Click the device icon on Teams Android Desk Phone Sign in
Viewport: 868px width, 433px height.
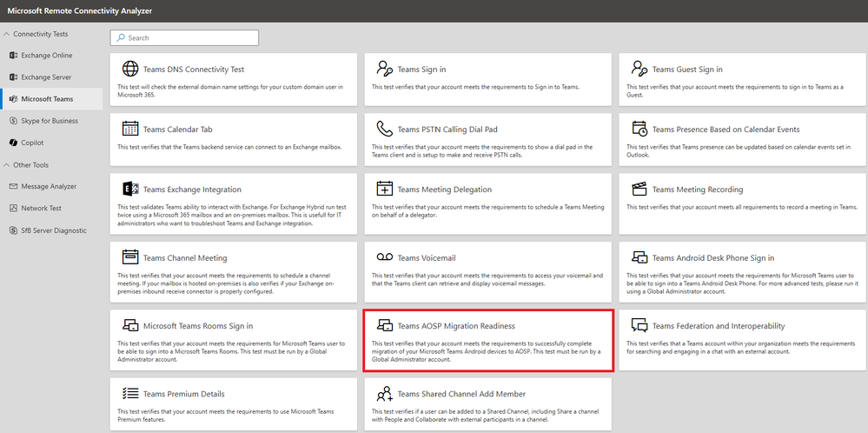tap(639, 256)
